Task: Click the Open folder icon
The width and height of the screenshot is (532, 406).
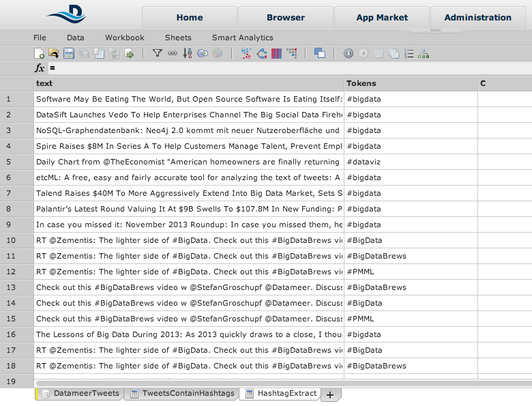Action: [54, 53]
